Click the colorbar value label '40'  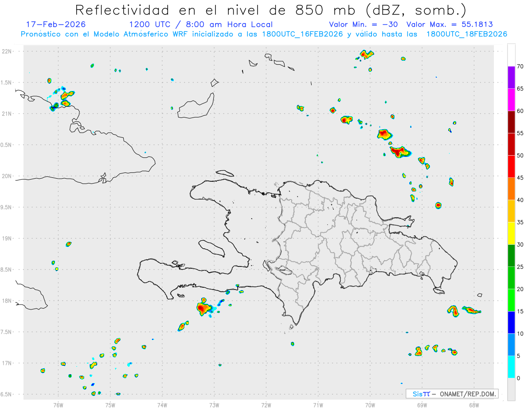click(x=520, y=200)
